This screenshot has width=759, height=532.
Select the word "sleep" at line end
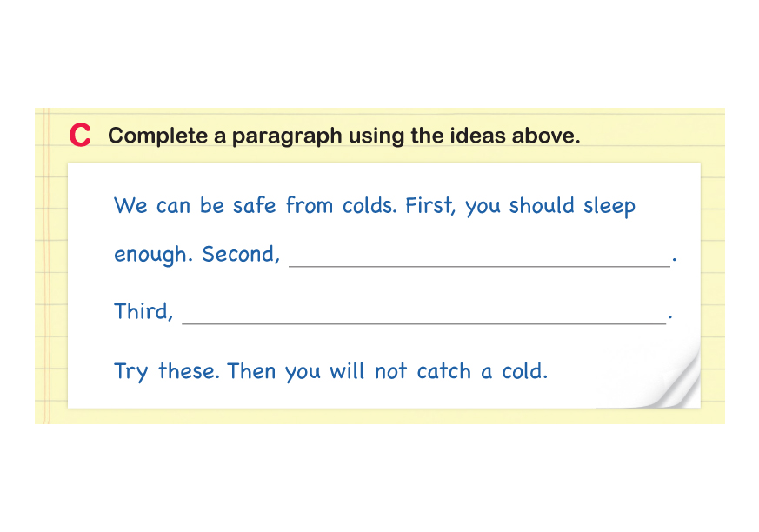coord(609,207)
